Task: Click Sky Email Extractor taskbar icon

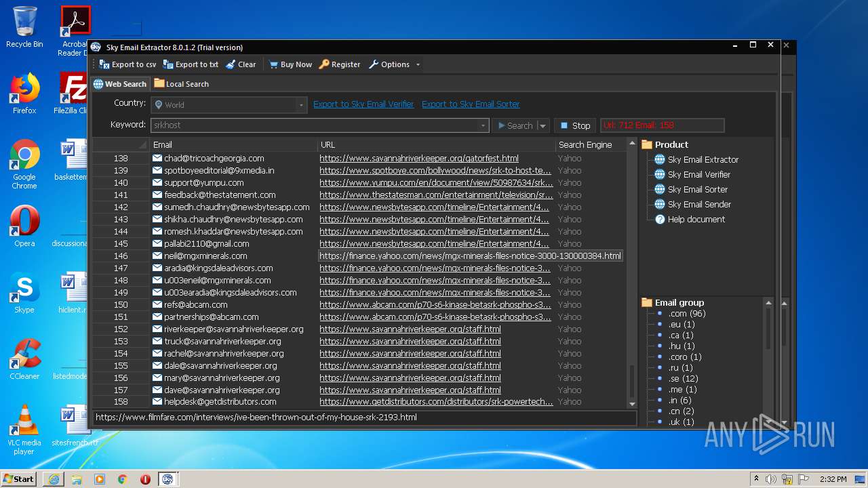Action: (167, 479)
